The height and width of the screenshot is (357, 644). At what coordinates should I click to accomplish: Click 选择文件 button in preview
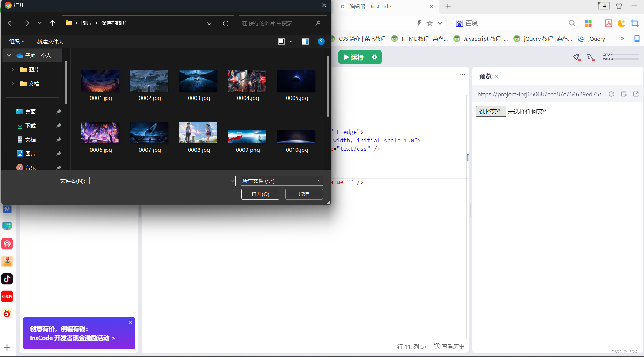[x=491, y=112]
